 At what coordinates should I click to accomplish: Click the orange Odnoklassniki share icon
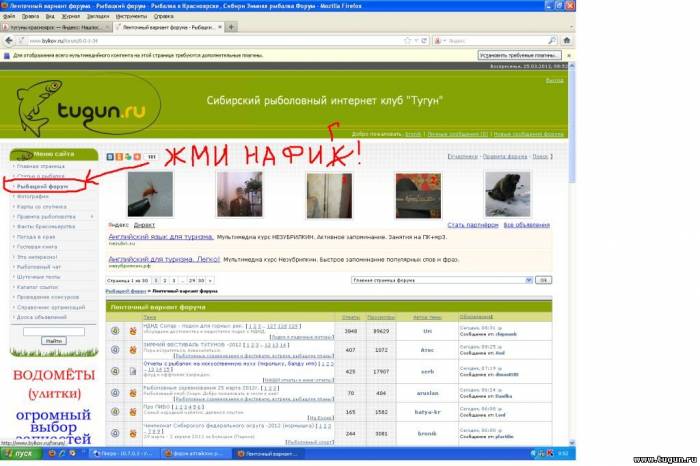pyautogui.click(x=119, y=157)
